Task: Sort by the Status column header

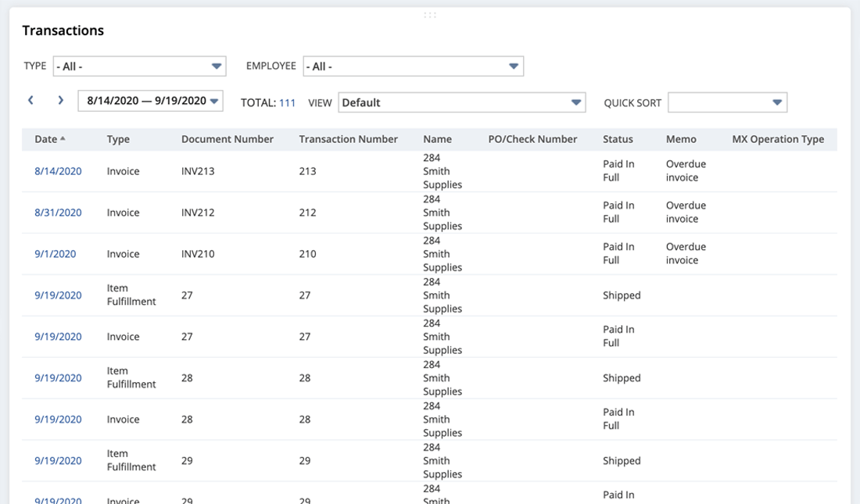Action: click(x=618, y=139)
